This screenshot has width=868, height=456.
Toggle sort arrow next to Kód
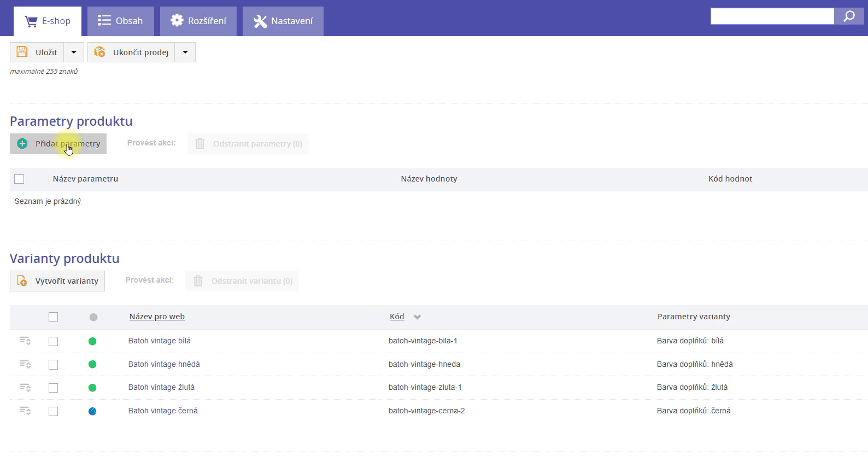coord(417,317)
